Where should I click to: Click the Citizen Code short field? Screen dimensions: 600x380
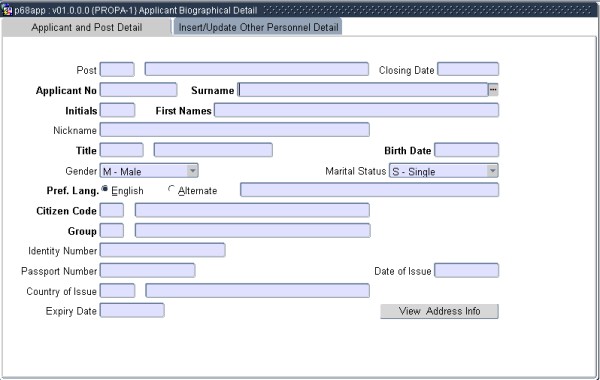[x=112, y=210]
